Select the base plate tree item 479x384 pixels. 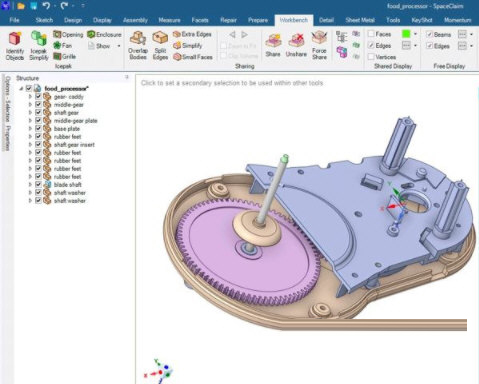pyautogui.click(x=67, y=129)
